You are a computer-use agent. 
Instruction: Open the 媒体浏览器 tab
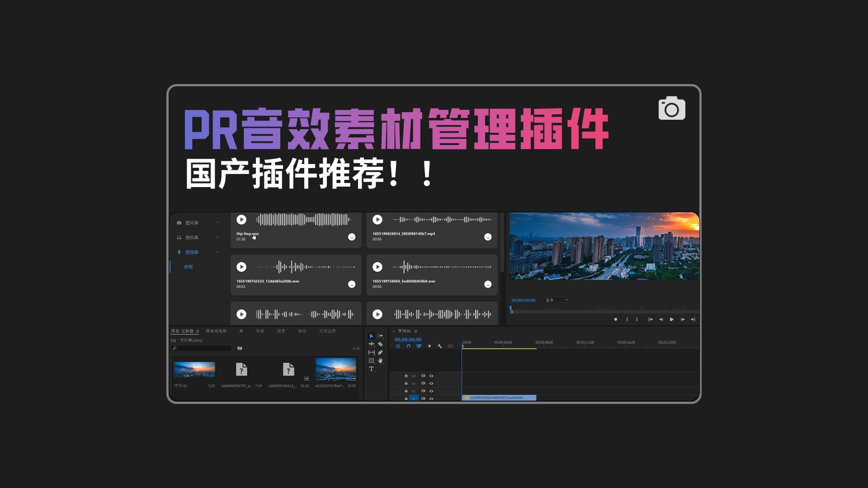tap(216, 331)
